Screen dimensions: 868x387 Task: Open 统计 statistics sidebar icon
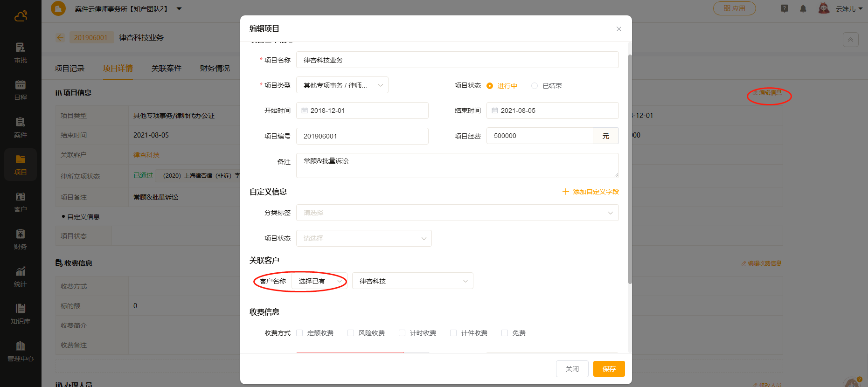21,276
